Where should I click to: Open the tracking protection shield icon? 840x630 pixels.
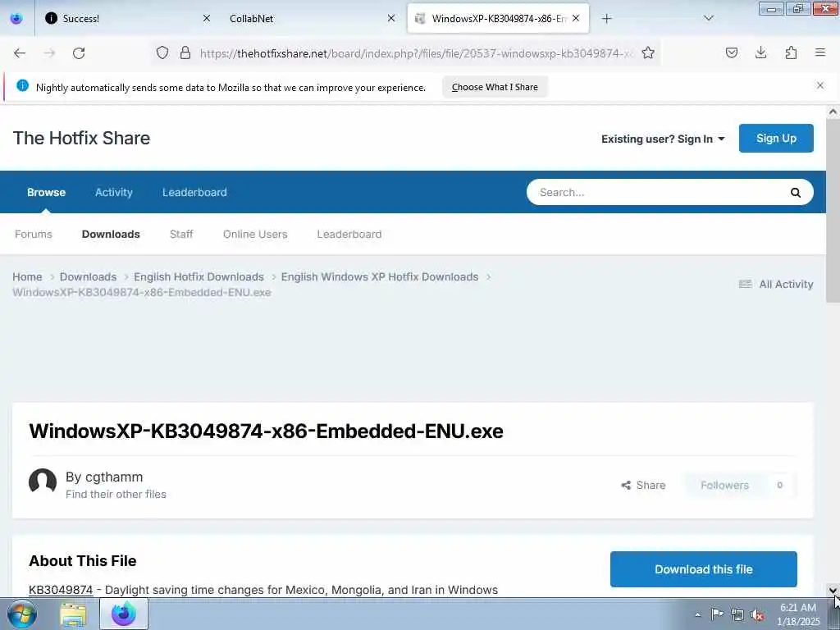coord(162,52)
